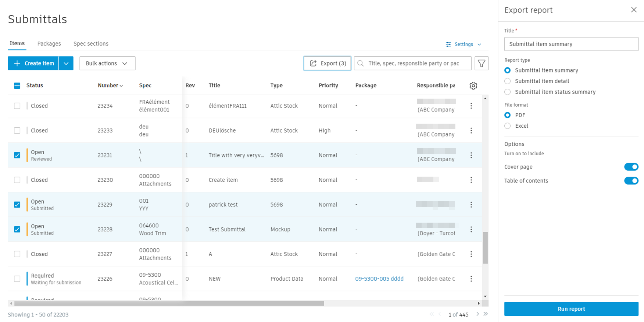Open table column settings gear
This screenshot has width=644, height=322.
tap(473, 85)
